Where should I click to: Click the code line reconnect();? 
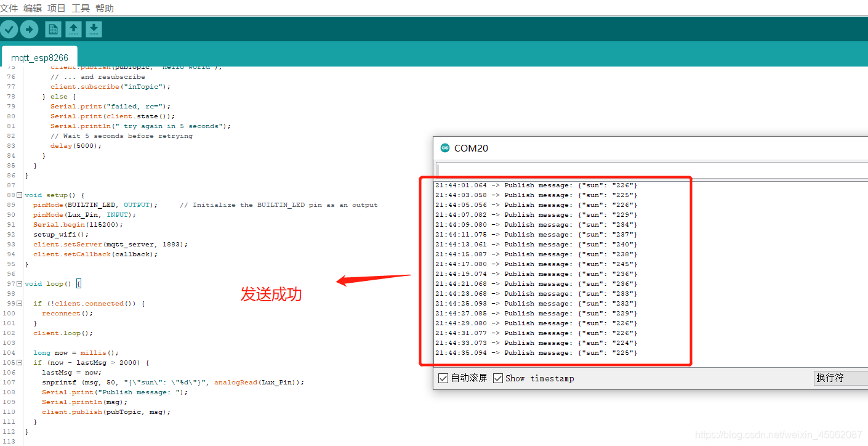(68, 314)
